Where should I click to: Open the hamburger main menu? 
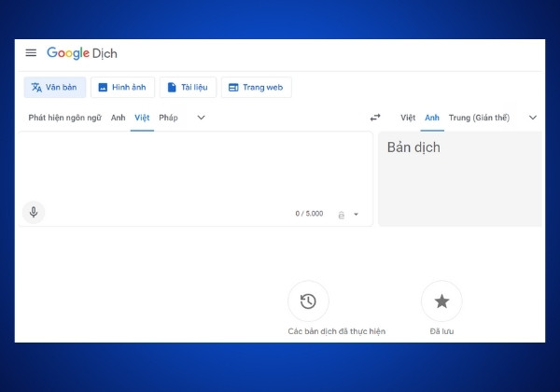[31, 53]
